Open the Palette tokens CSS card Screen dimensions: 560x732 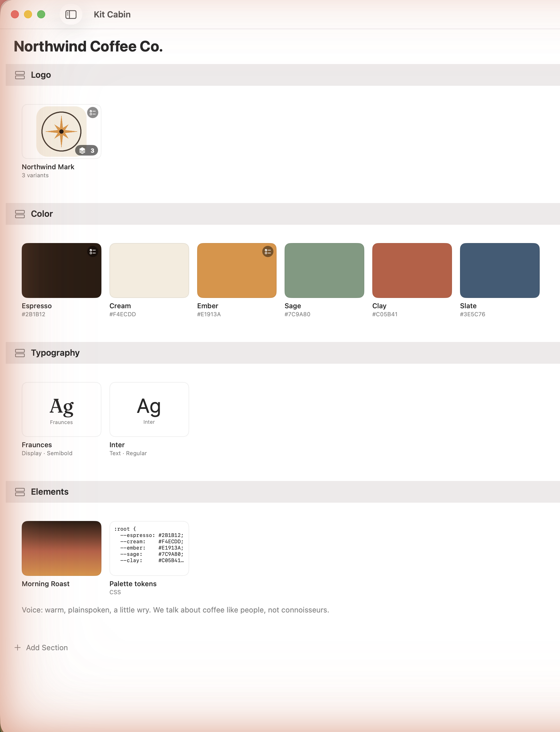(x=149, y=548)
